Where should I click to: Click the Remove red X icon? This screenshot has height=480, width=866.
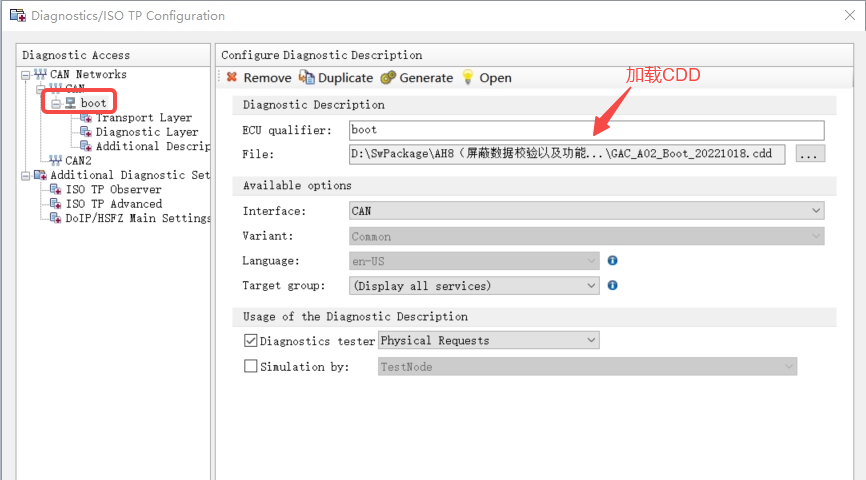pyautogui.click(x=232, y=77)
